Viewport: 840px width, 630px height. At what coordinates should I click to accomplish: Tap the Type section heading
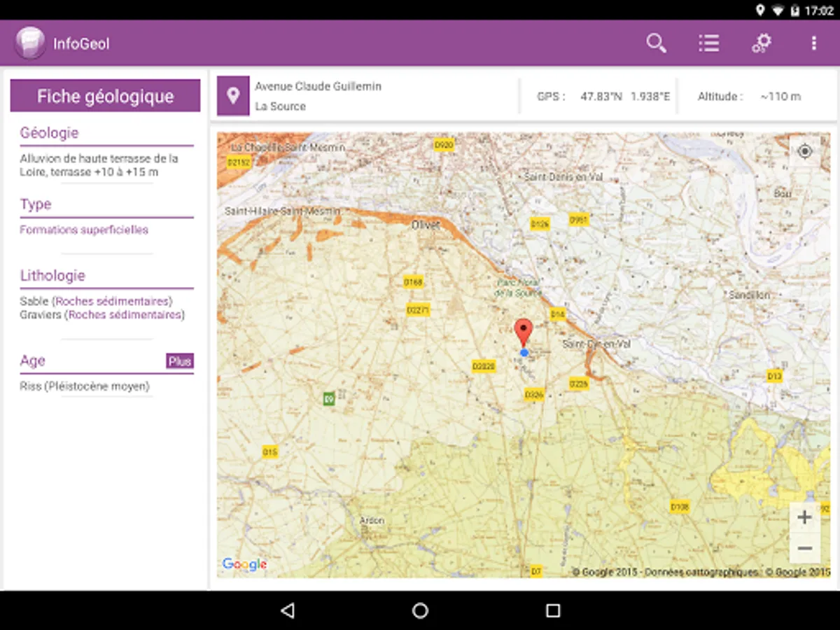coord(36,204)
